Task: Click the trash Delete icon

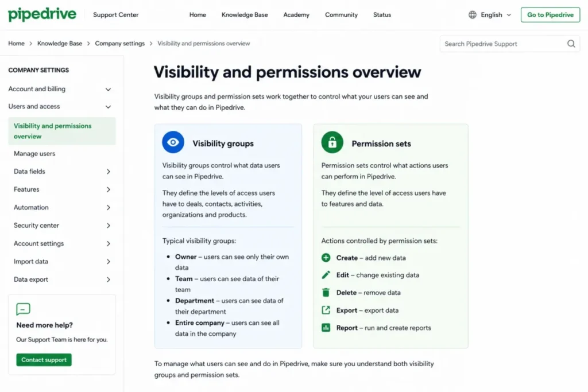Action: [x=326, y=292]
